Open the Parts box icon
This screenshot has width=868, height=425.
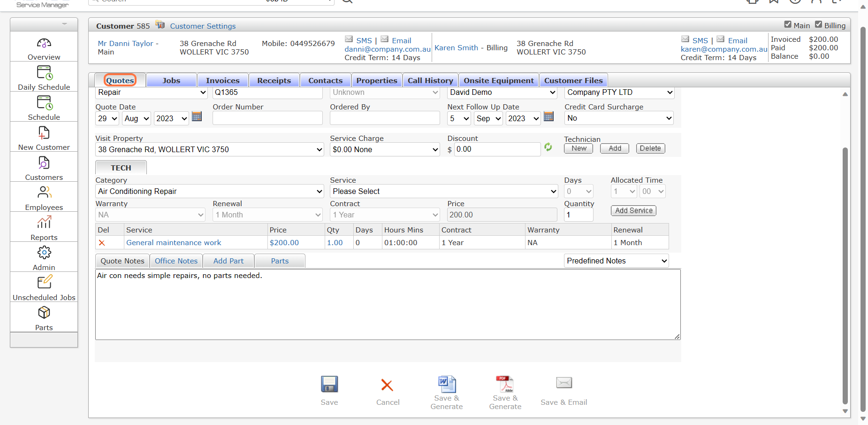44,313
